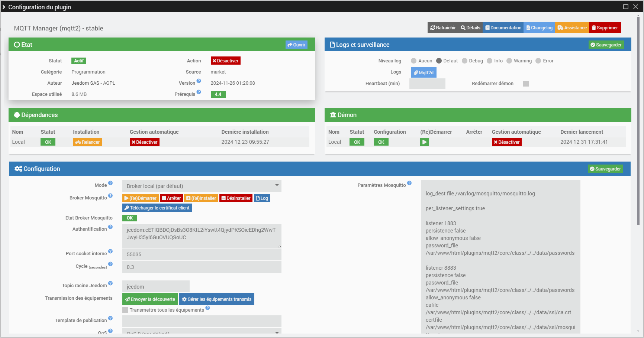The width and height of the screenshot is (644, 338).
Task: Open the Documentation link
Action: coord(503,28)
